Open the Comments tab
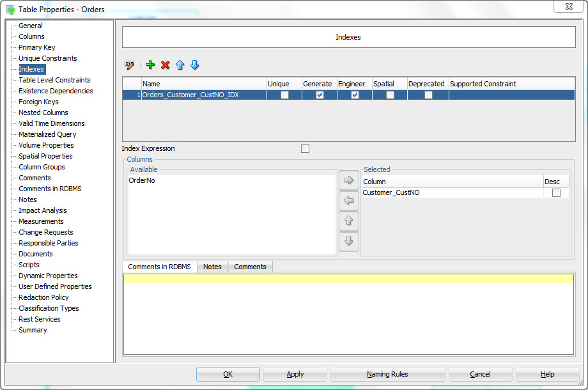The width and height of the screenshot is (588, 390). [250, 267]
